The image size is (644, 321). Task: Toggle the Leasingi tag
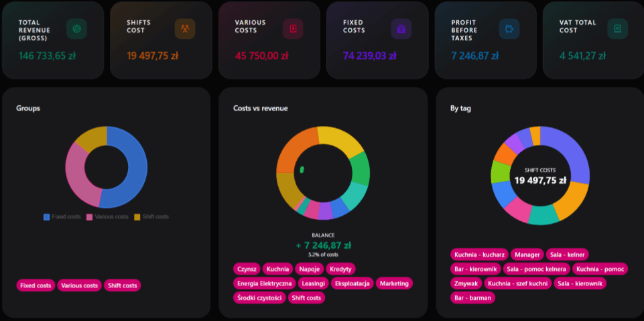314,283
